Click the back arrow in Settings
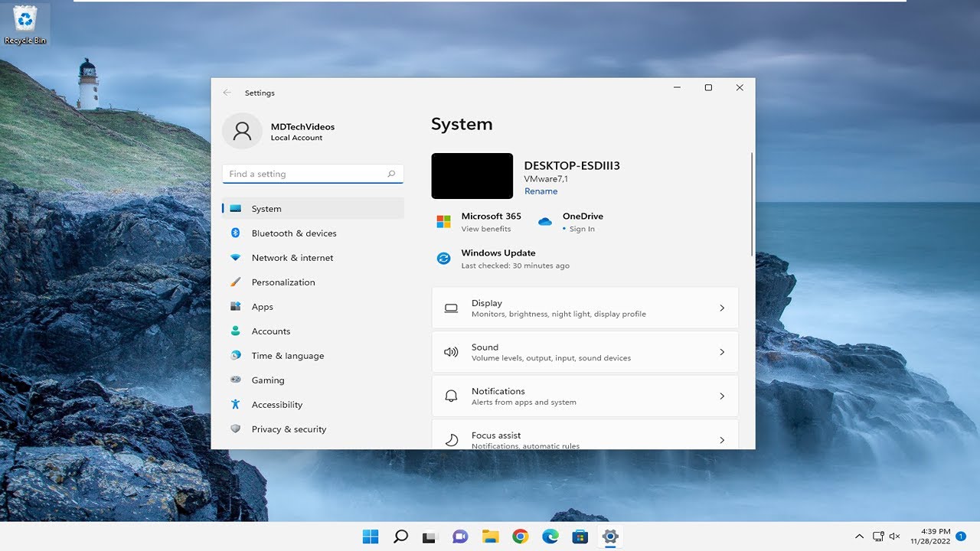This screenshot has width=980, height=551. tap(227, 93)
